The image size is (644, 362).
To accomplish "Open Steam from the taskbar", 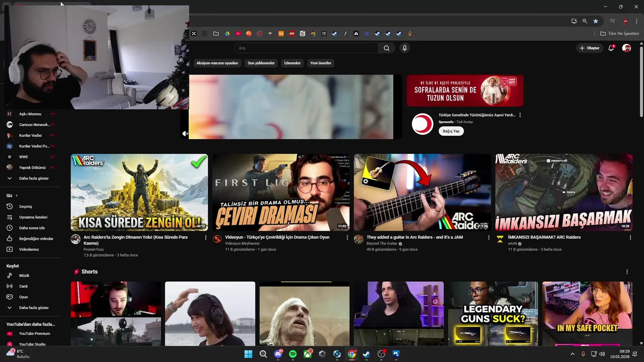I will click(366, 354).
